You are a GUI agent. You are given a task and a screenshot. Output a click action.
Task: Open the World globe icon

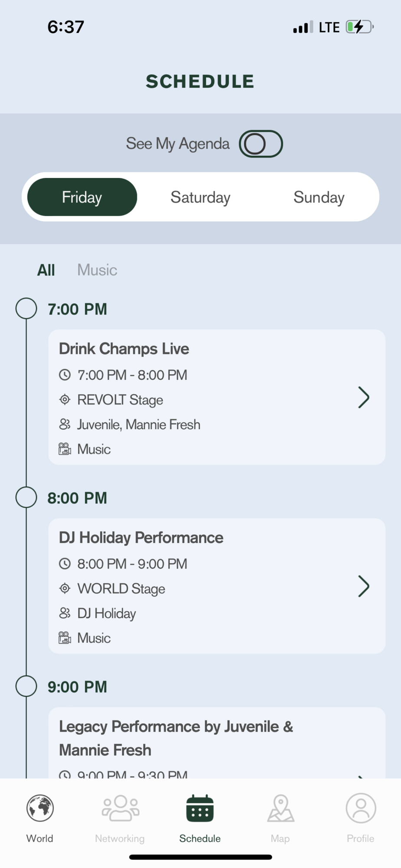click(x=40, y=808)
